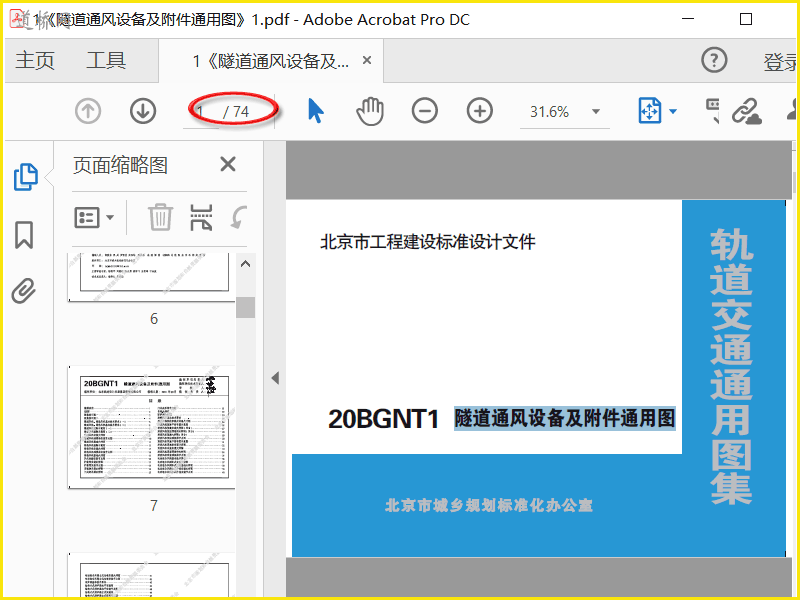Select the partially visible page 8 thumbnail

[x=152, y=574]
